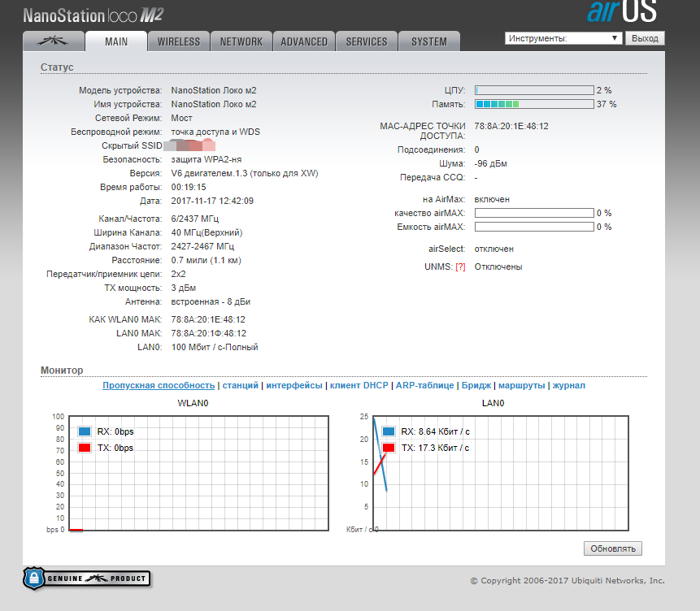Click the distance value 0.7 мили (1.1 км)
The image size is (700, 611).
(206, 261)
